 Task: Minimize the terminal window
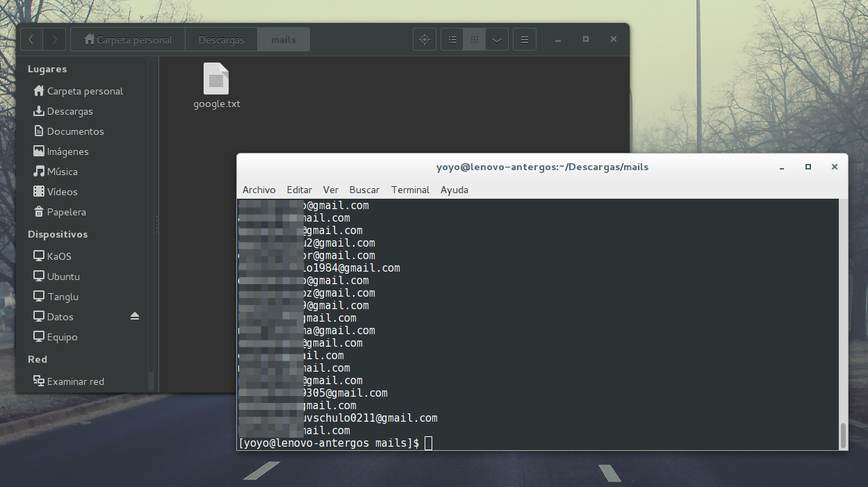pos(783,167)
